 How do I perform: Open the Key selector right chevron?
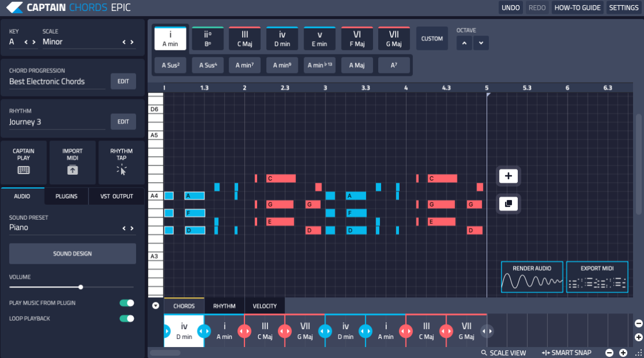pyautogui.click(x=32, y=41)
